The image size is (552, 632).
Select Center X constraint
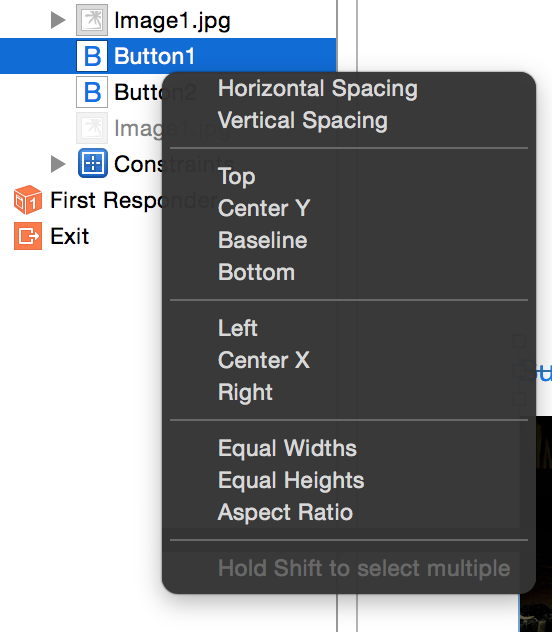tap(264, 360)
